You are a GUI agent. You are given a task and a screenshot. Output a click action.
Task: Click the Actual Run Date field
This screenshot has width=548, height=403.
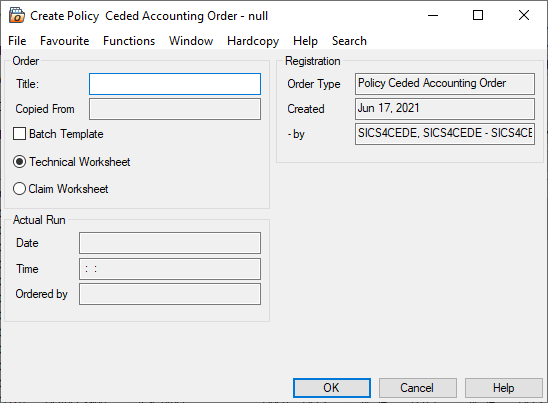tap(170, 243)
